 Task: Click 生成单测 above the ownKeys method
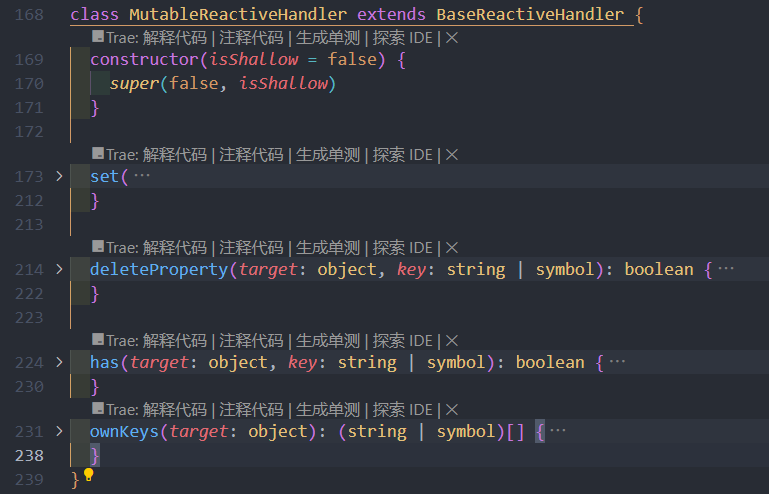pos(327,410)
